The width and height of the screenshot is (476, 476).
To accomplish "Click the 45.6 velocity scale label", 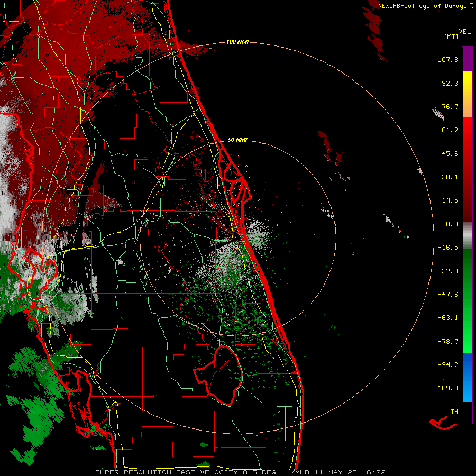I will [x=450, y=153].
